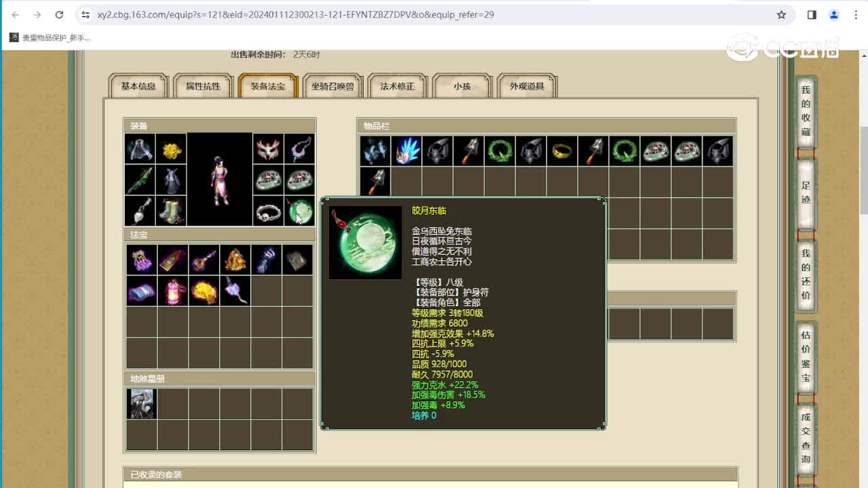Image resolution: width=868 pixels, height=488 pixels.
Task: Click the browser address bar URL
Action: 295,14
